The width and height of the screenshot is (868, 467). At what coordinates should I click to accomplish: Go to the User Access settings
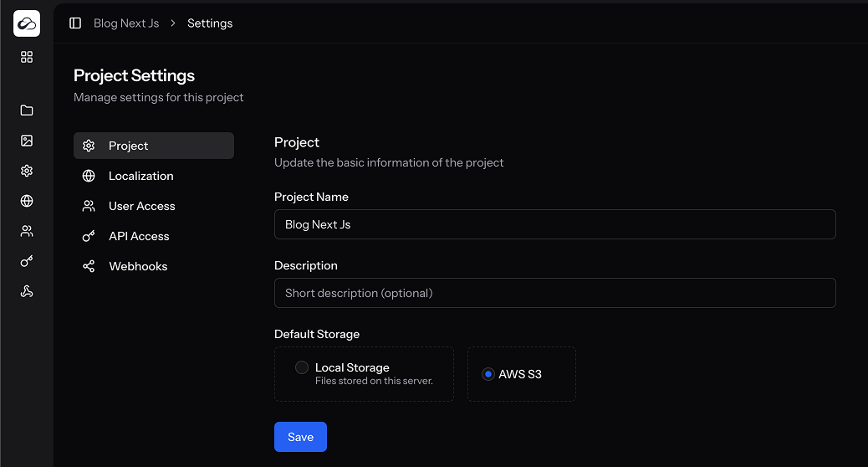[141, 206]
